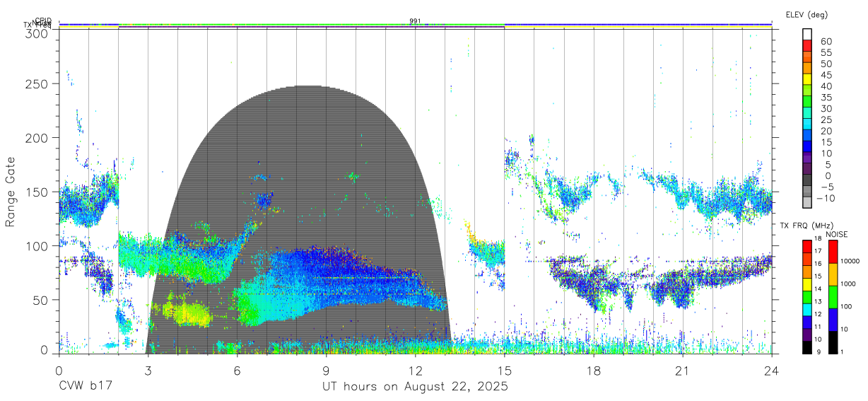Screen dimensions: 868x401
Task: Click the '1' label under the NOISE colorbar
Action: (840, 352)
